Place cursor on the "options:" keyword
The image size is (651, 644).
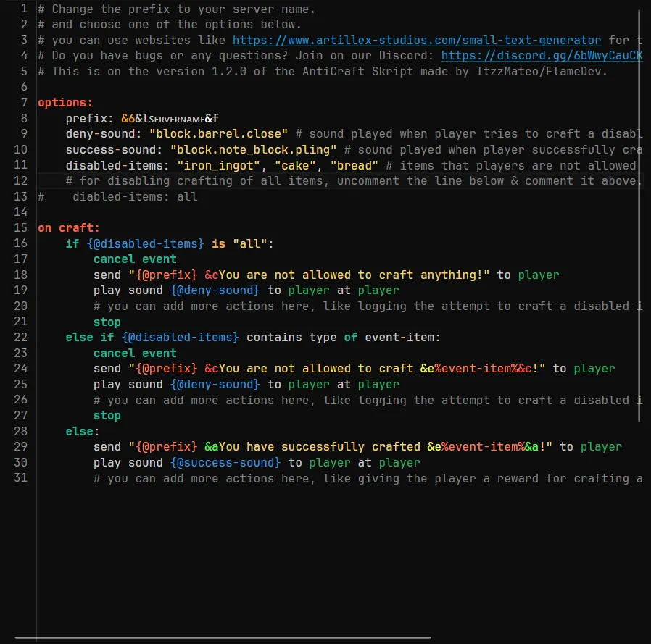pos(65,103)
